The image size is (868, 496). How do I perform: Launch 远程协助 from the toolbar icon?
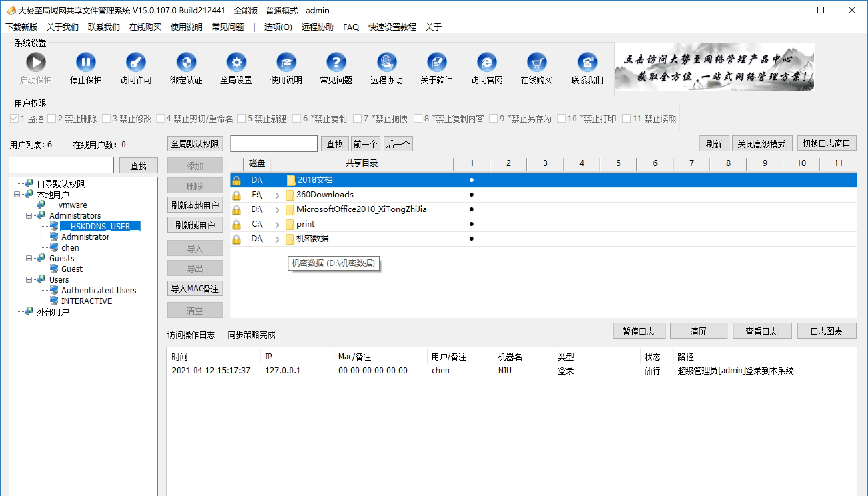coord(386,62)
